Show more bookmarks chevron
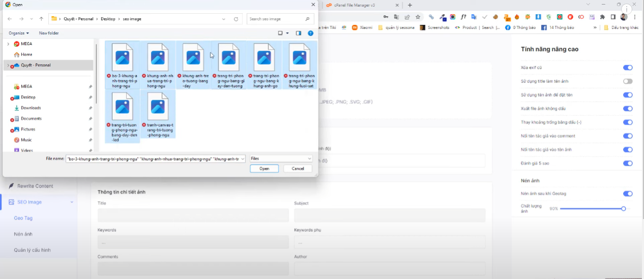 595,27
